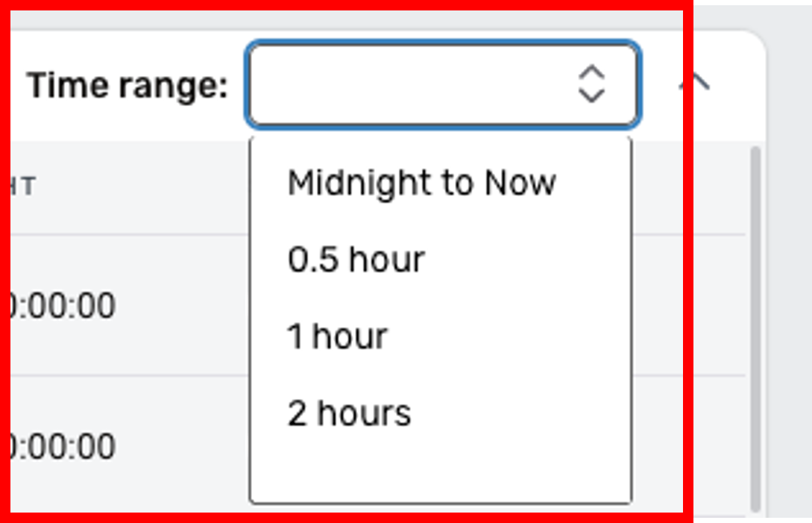Pick the "2 hours" option
Image resolution: width=812 pixels, height=523 pixels.
349,413
